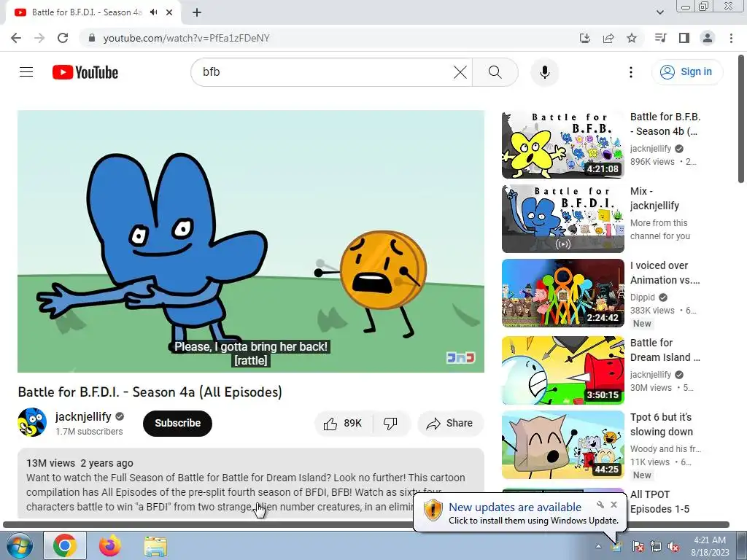Expand the video description box
This screenshot has width=747, height=560.
coord(251,483)
